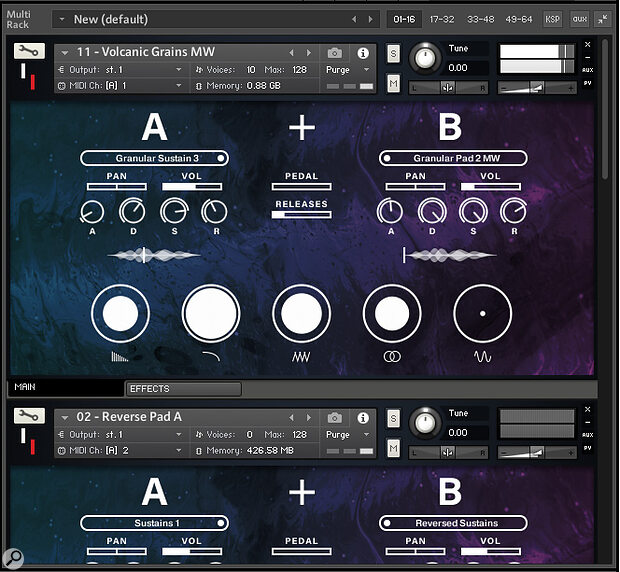Open the Output st.1 dropdown for Reverse Pad A

coord(179,434)
